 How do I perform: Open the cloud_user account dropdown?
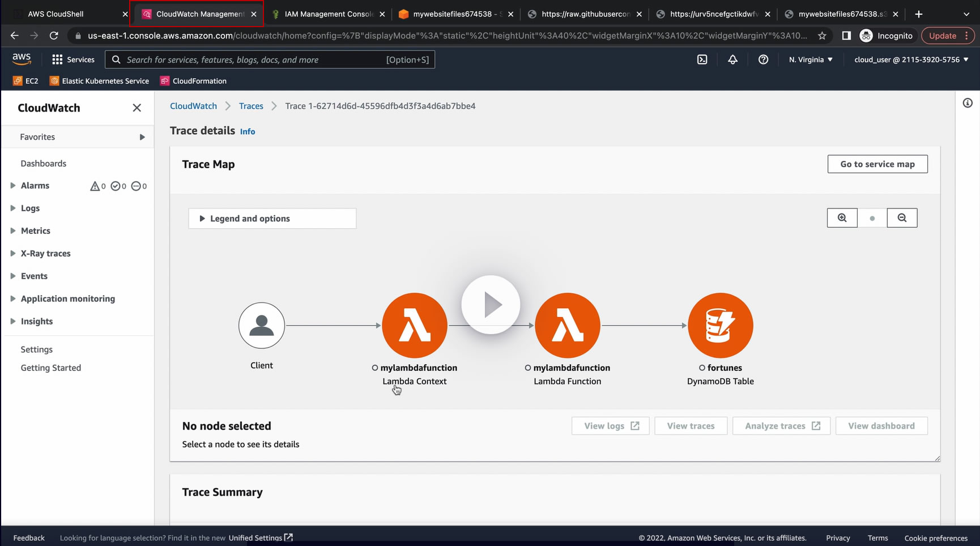(911, 59)
